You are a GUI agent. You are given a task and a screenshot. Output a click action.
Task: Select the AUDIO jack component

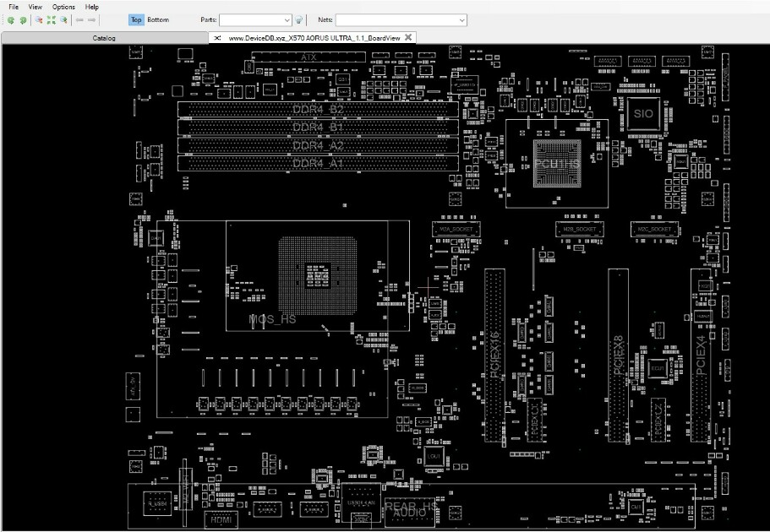pos(410,513)
